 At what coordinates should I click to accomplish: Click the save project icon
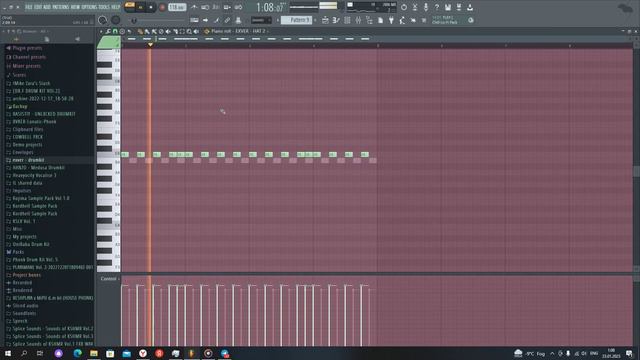448,7
